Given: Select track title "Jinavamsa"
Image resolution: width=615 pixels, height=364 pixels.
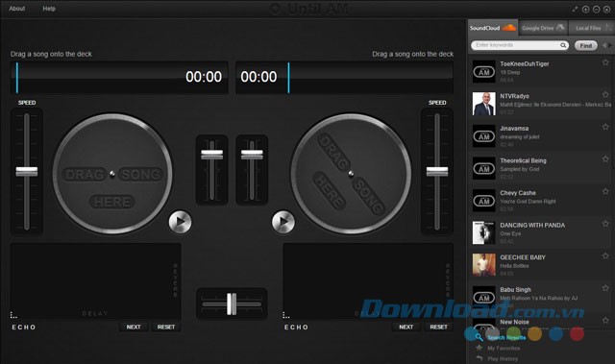Looking at the screenshot, I should (514, 128).
